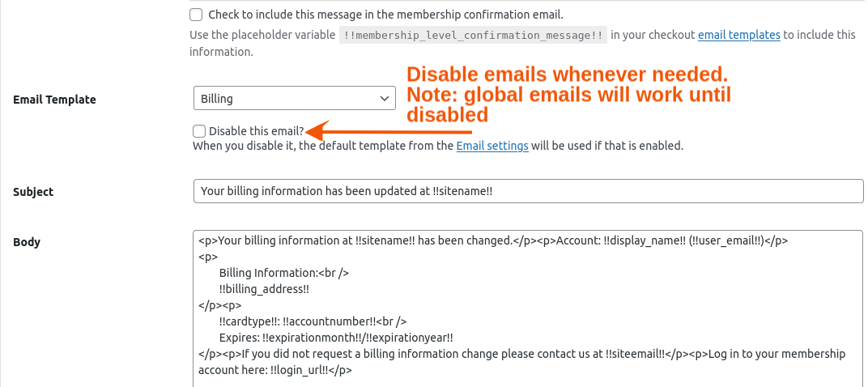
Task: Click the !!membership_level_confirmation_message!! placeholder code
Action: (x=473, y=35)
